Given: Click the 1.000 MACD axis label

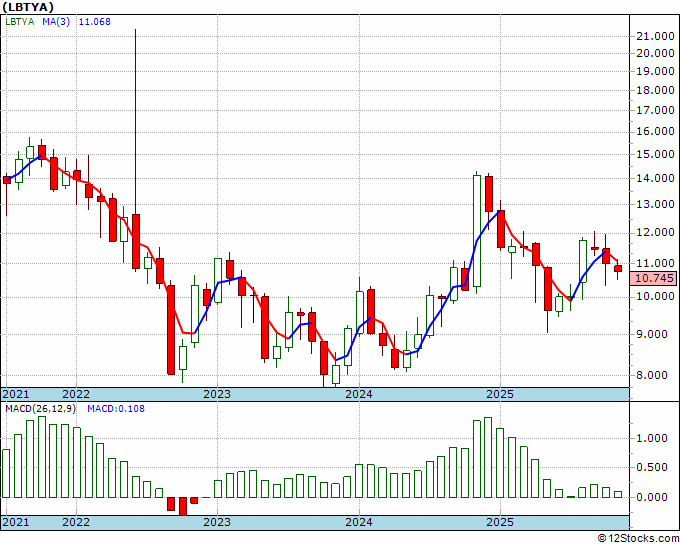Looking at the screenshot, I should coord(651,438).
